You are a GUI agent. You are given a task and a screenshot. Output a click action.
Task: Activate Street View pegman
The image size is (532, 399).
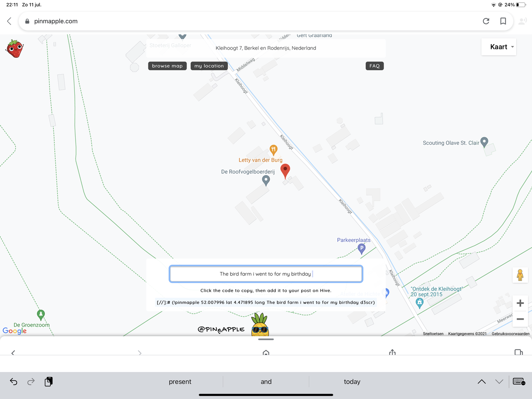click(520, 275)
